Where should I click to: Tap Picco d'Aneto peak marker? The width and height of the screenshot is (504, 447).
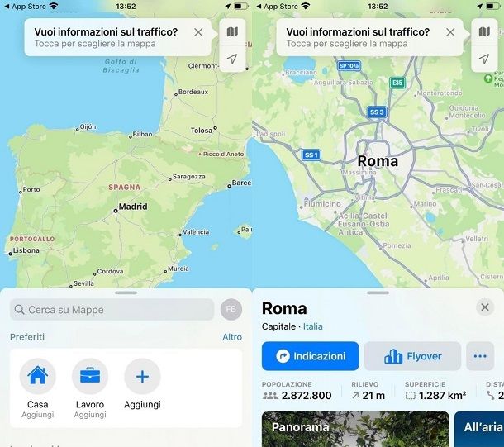point(221,155)
